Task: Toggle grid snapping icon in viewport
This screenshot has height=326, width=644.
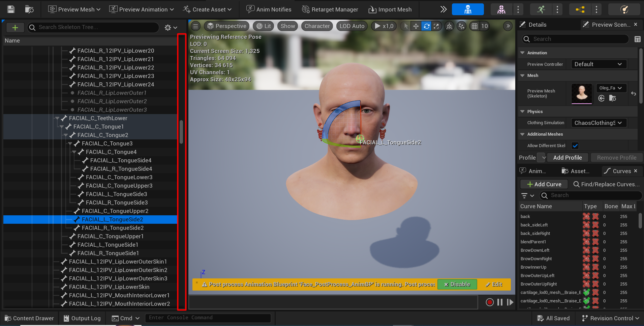Action: tap(474, 26)
